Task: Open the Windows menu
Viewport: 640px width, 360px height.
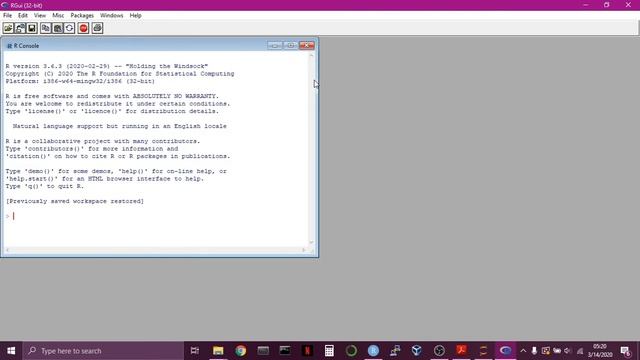Action: (111, 16)
